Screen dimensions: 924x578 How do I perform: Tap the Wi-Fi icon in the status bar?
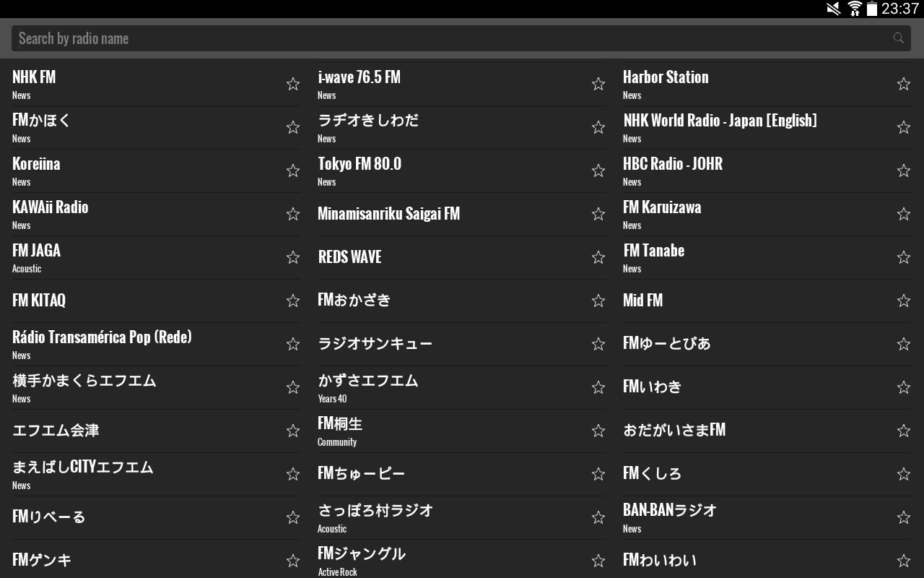[854, 9]
